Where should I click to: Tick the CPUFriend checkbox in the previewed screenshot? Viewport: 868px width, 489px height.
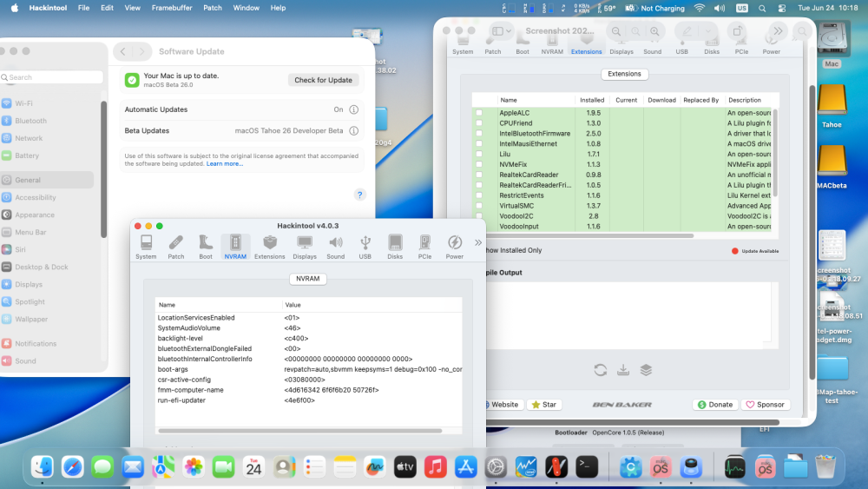pos(479,123)
